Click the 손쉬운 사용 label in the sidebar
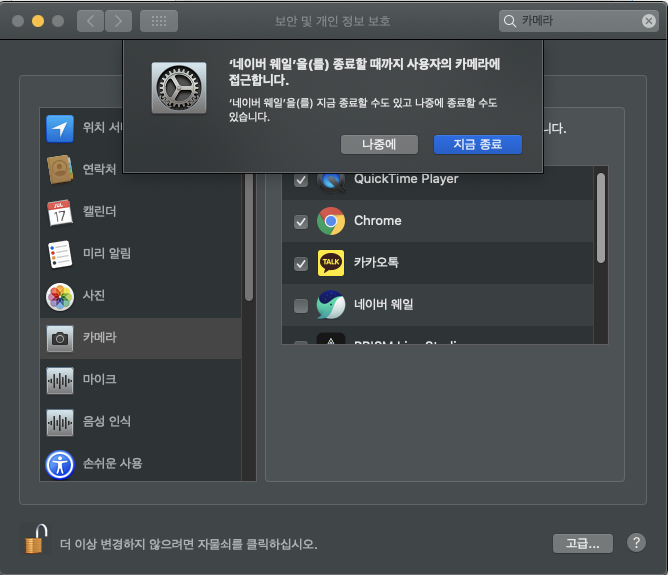668x575 pixels. [x=112, y=463]
